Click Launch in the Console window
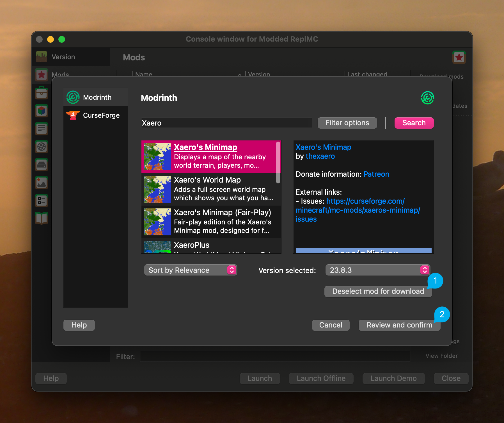The width and height of the screenshot is (504, 423). pyautogui.click(x=260, y=378)
